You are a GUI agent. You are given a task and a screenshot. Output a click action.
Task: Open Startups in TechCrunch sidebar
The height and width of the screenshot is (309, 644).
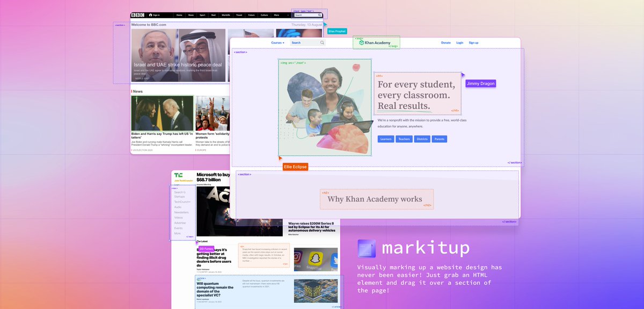(180, 197)
